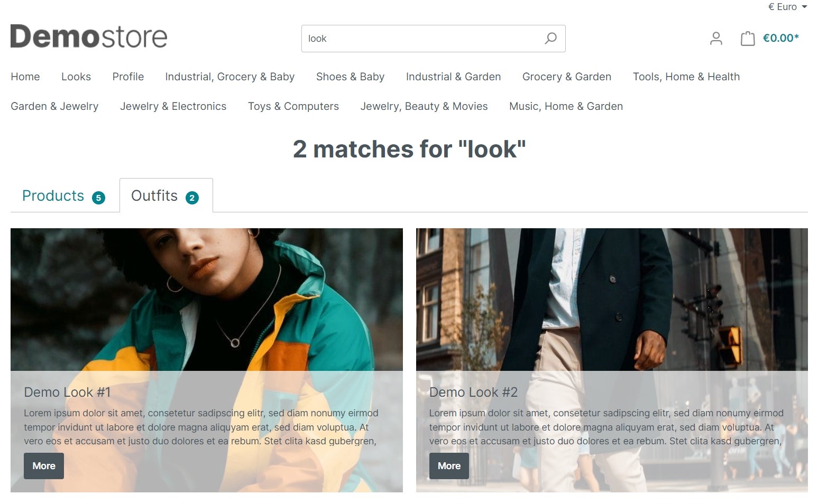
Task: Click the Demo Look #2 image
Action: tap(612, 300)
